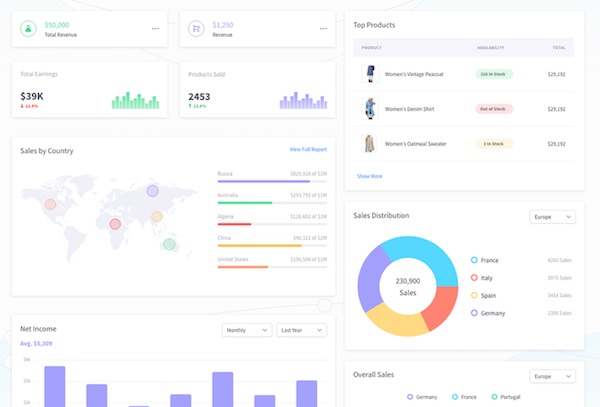600x407 pixels.
Task: Click the Women's Denim Shirt product image
Action: point(371,108)
